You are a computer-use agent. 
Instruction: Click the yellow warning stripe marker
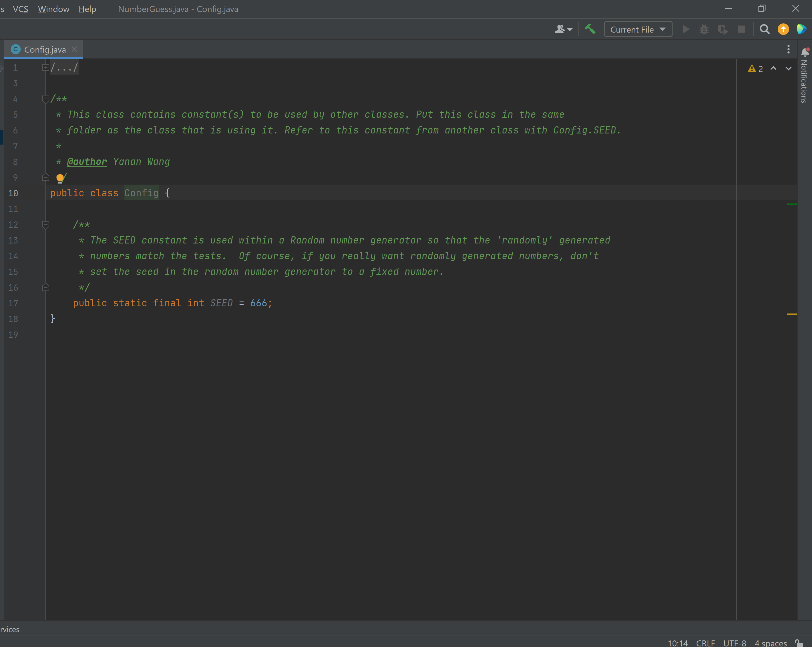point(792,314)
